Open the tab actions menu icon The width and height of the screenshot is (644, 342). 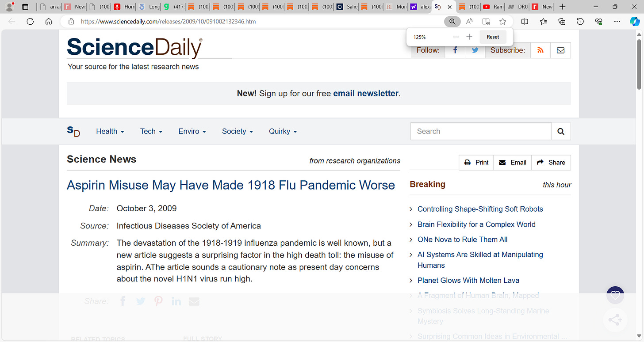point(25,7)
